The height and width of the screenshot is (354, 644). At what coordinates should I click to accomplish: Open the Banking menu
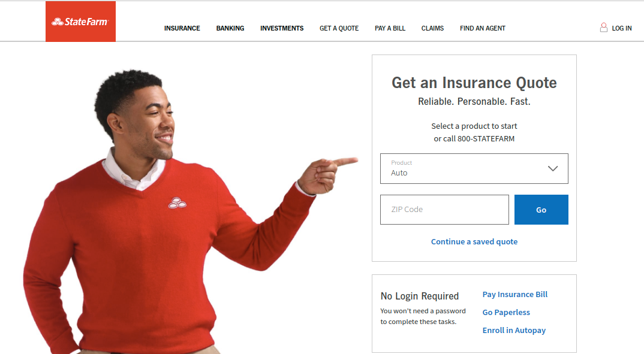click(230, 28)
